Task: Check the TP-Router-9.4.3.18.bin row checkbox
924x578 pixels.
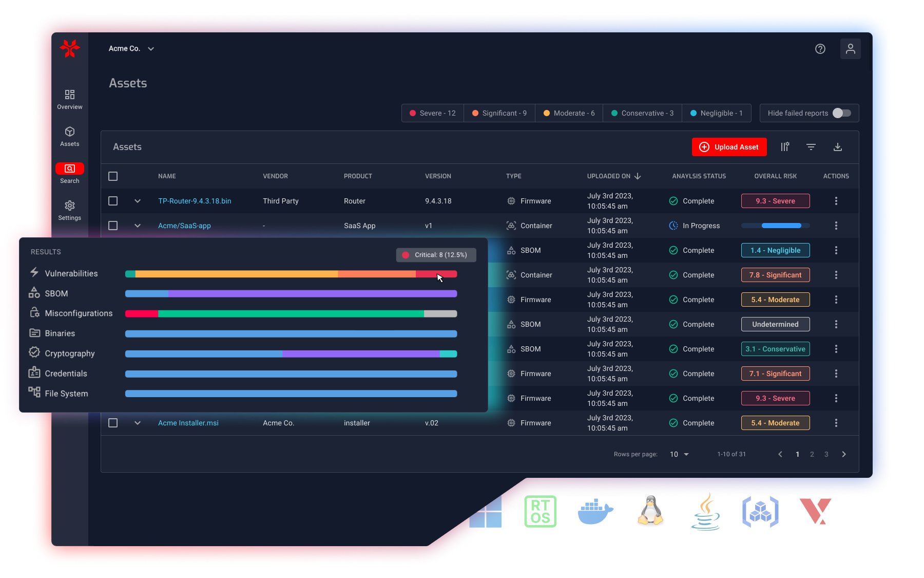Action: pyautogui.click(x=113, y=201)
